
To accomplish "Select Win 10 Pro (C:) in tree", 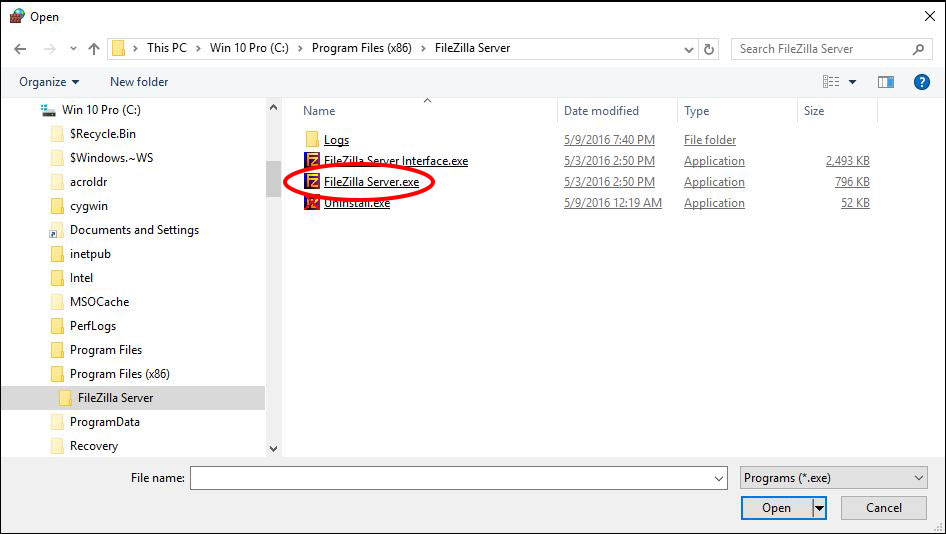I will (x=101, y=110).
